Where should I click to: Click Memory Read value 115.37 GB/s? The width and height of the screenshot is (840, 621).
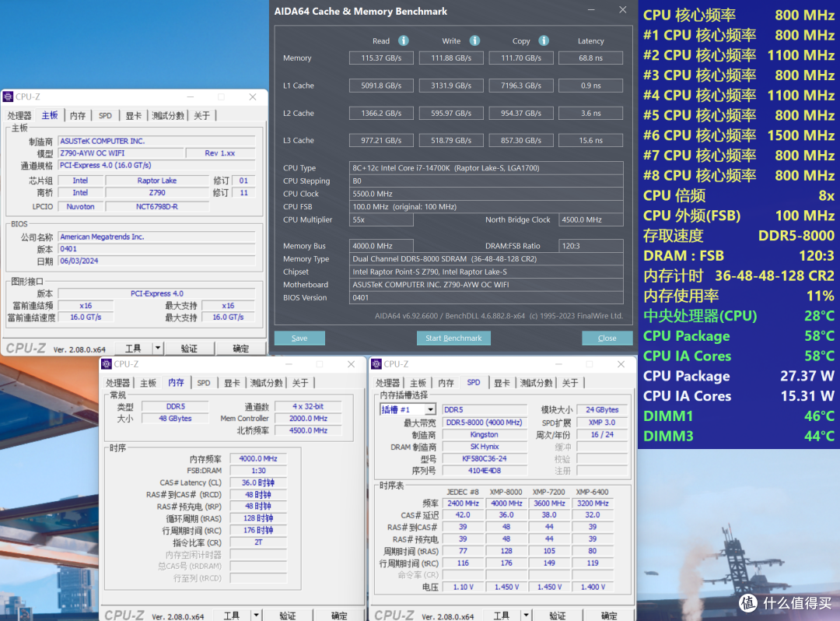tap(381, 58)
